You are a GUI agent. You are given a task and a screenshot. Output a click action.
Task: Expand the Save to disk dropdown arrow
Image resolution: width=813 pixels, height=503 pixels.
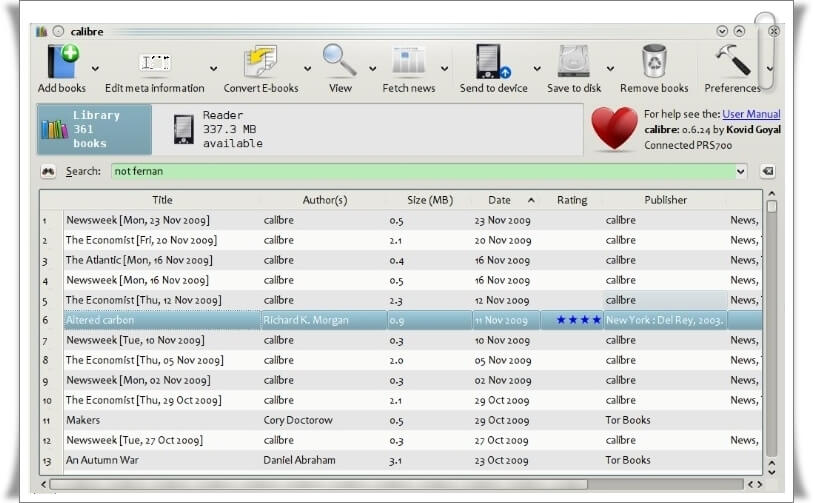pos(610,68)
